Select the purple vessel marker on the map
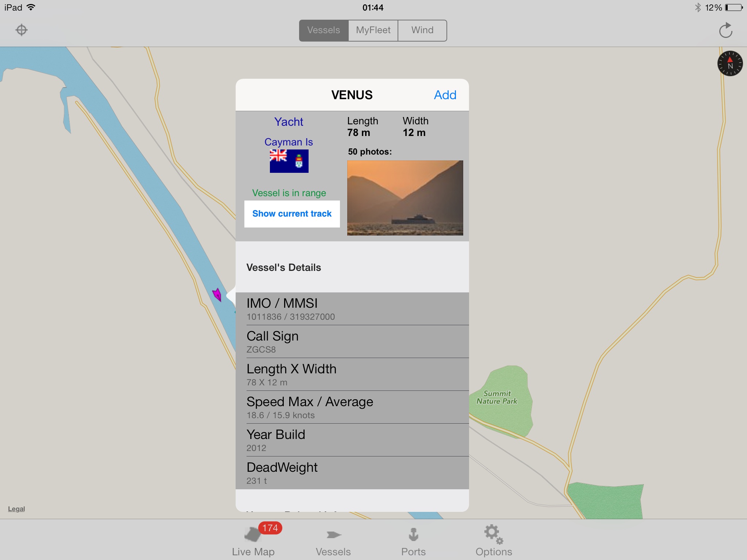 coord(217,294)
